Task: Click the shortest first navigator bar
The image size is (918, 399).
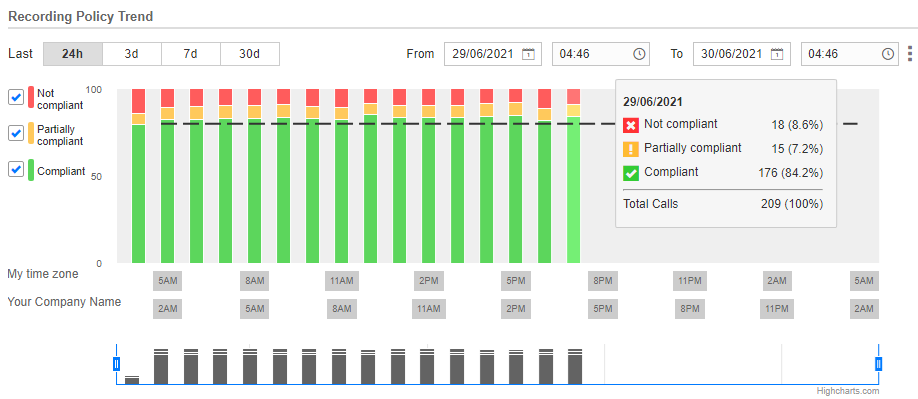Action: coord(132,380)
